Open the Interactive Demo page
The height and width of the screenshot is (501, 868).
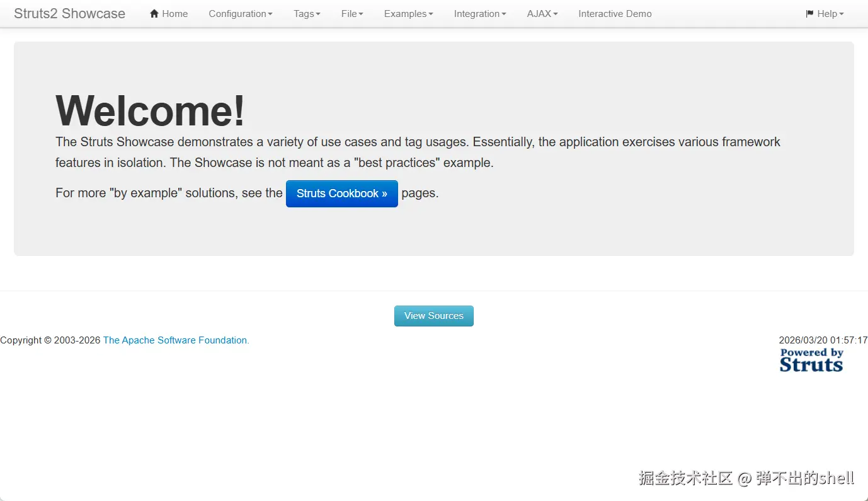pyautogui.click(x=615, y=14)
